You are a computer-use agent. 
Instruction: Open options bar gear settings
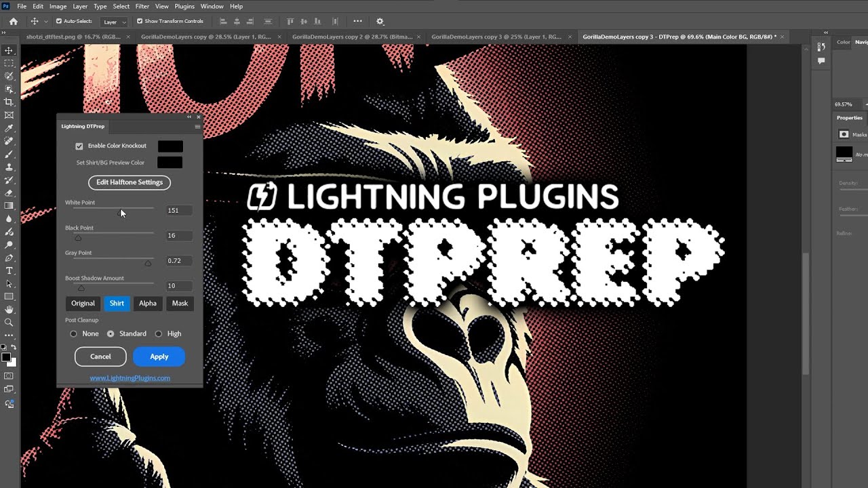click(x=380, y=21)
